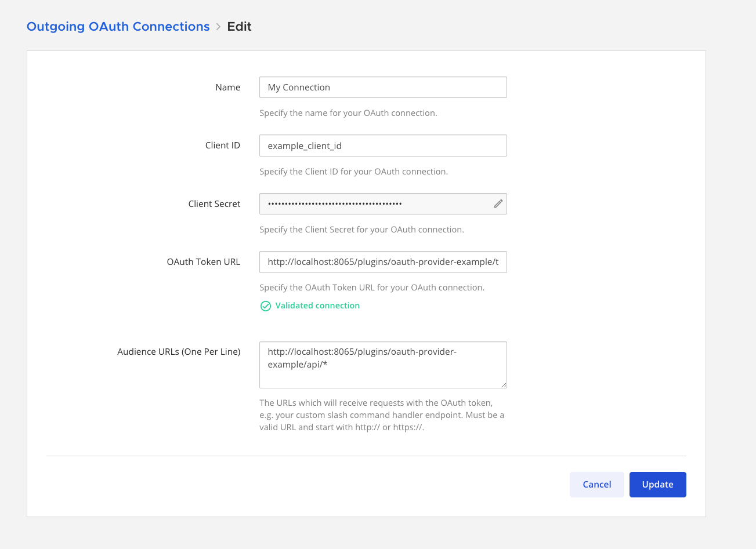Click the Validated connection status text

[x=317, y=306]
